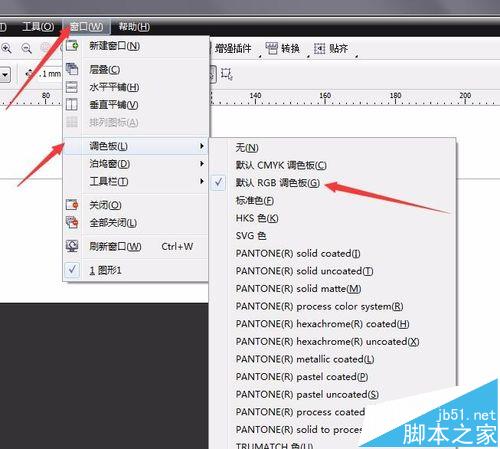Click the .1 mm value field
The width and height of the screenshot is (500, 449).
pos(49,74)
